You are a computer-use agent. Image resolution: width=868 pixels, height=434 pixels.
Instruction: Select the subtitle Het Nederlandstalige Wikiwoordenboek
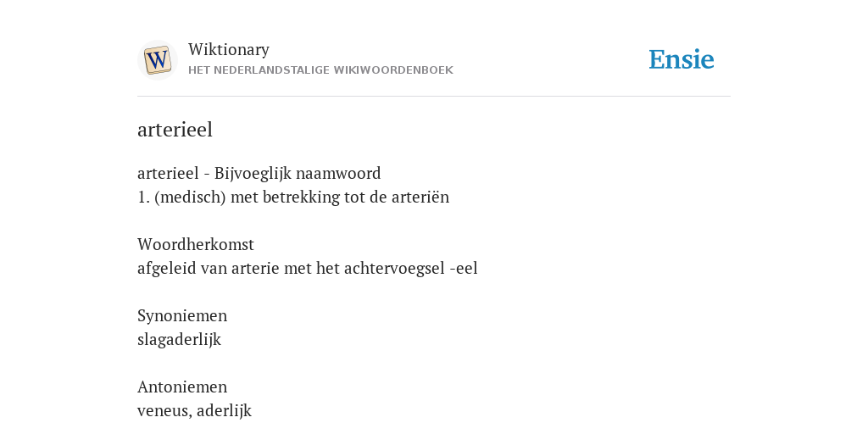(x=320, y=70)
